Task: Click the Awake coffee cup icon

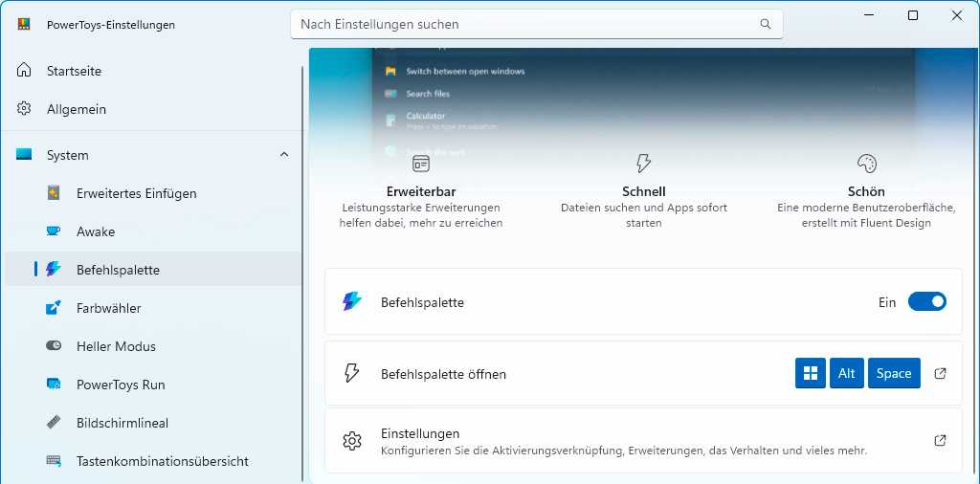Action: (x=54, y=231)
